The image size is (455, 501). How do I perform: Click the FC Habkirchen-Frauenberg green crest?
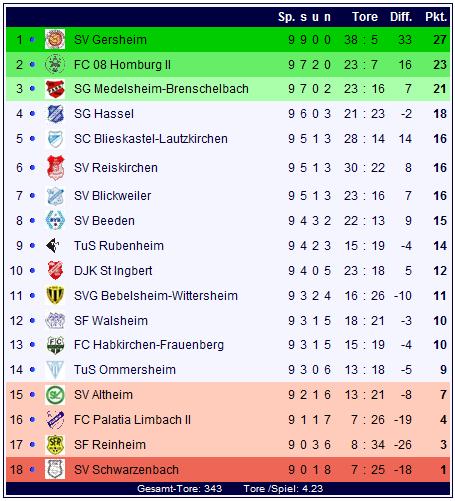(55, 345)
